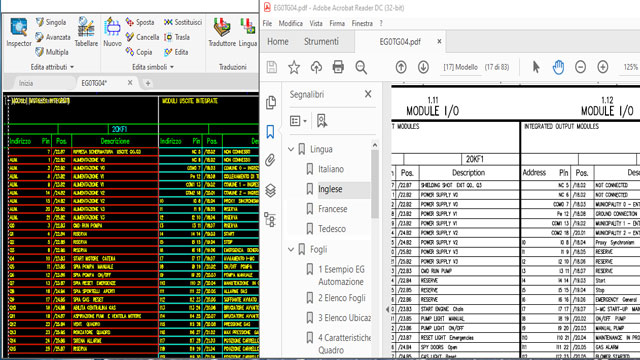This screenshot has height=360, width=640.
Task: Select the Multipla edit option
Action: point(51,52)
